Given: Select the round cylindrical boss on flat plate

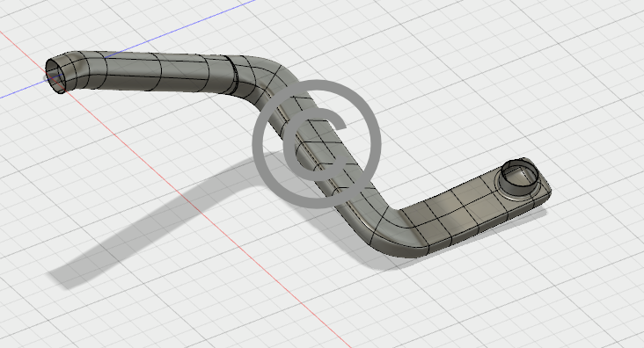Looking at the screenshot, I should (x=519, y=178).
